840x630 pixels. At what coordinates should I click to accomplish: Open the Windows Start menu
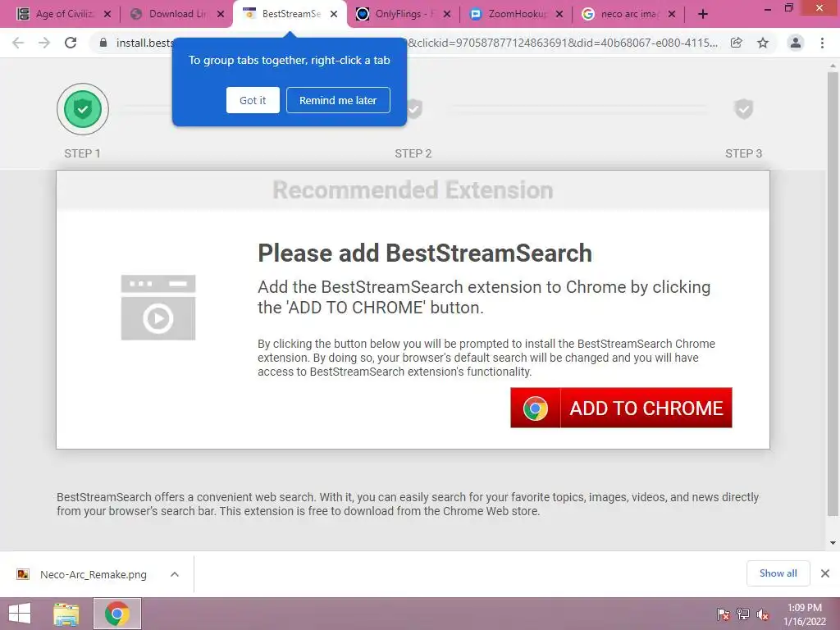click(20, 614)
